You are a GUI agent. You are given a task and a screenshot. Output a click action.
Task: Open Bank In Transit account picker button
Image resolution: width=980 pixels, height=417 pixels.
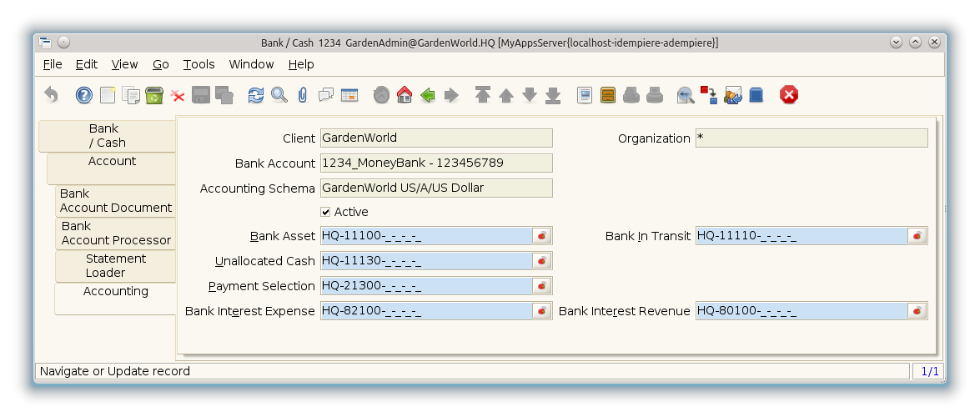pos(917,236)
